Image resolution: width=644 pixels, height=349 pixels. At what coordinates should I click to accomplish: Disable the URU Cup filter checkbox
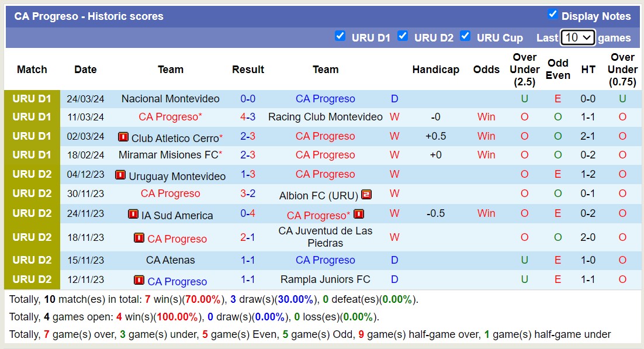[x=465, y=36]
